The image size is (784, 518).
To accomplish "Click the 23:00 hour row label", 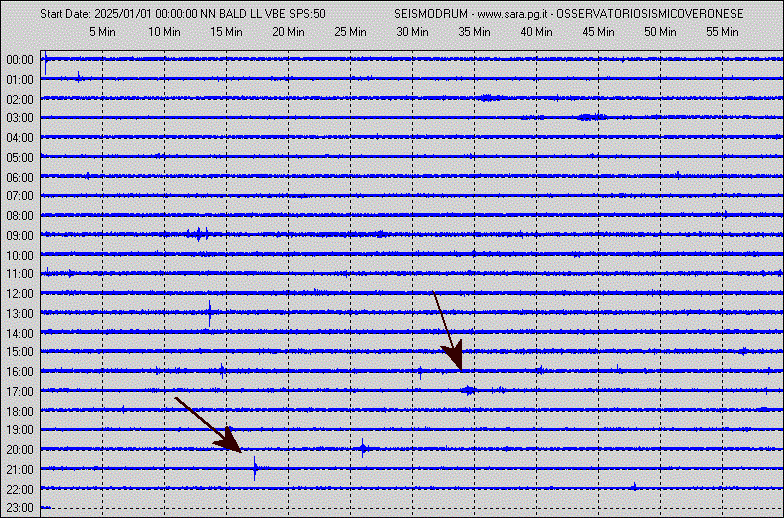I will [x=20, y=508].
